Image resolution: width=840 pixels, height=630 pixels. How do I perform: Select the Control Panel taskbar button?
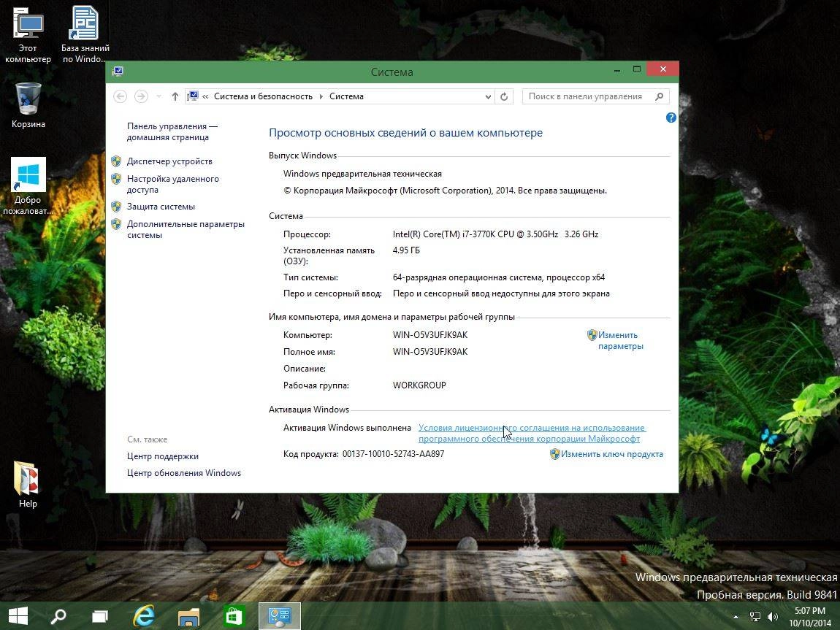279,616
